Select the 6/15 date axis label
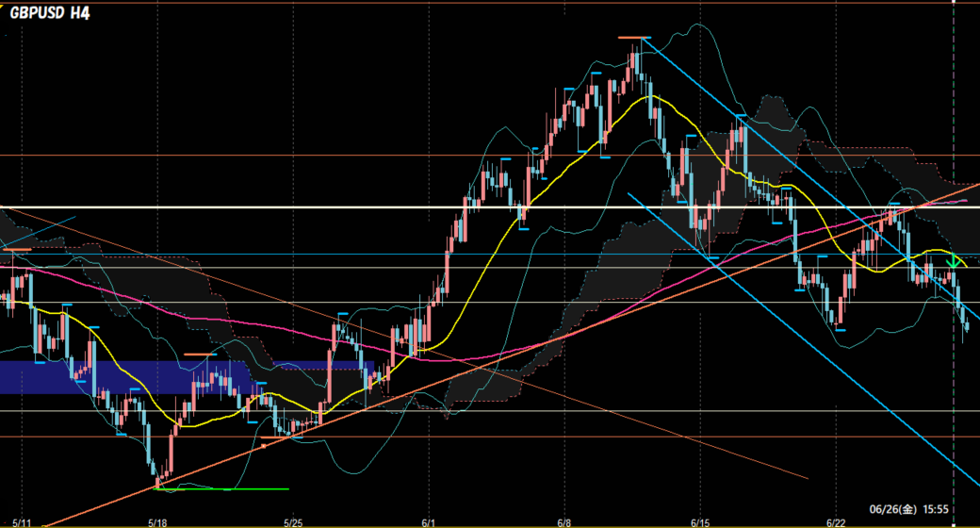Image resolution: width=980 pixels, height=528 pixels. [x=700, y=522]
